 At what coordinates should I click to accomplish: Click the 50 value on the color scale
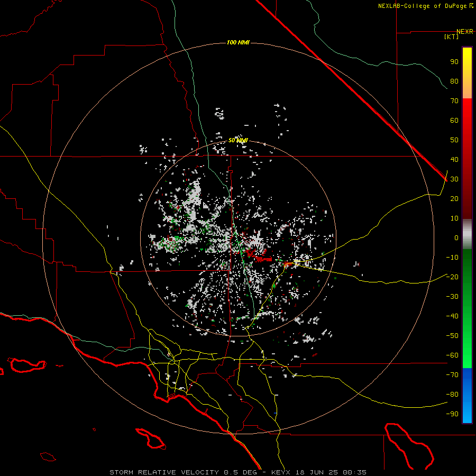(x=454, y=140)
